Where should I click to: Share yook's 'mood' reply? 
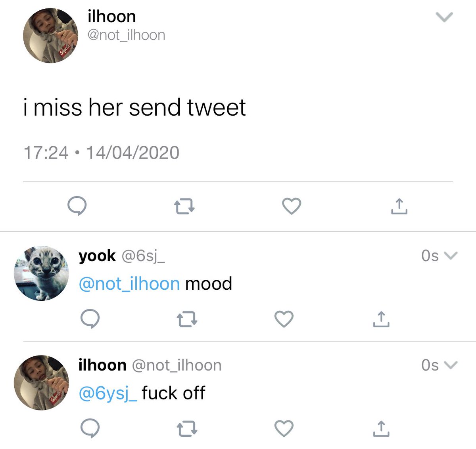coord(381,319)
